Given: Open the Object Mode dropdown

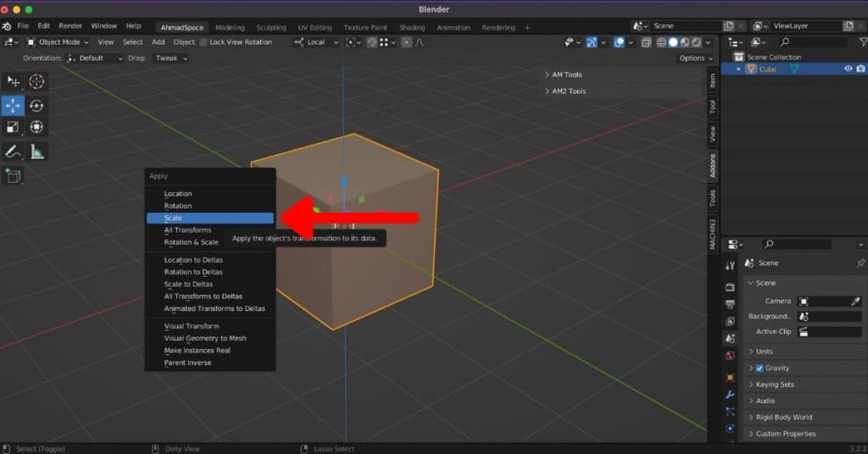Looking at the screenshot, I should [x=58, y=42].
